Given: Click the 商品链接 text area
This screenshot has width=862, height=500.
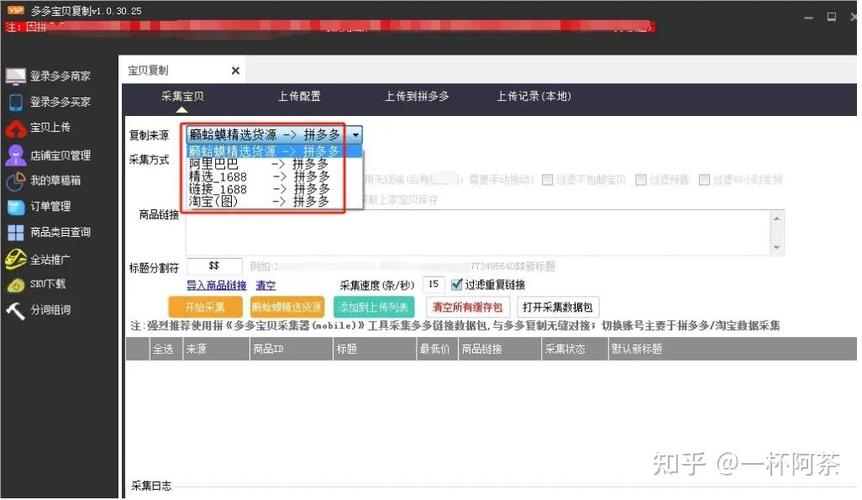Looking at the screenshot, I should tap(478, 232).
